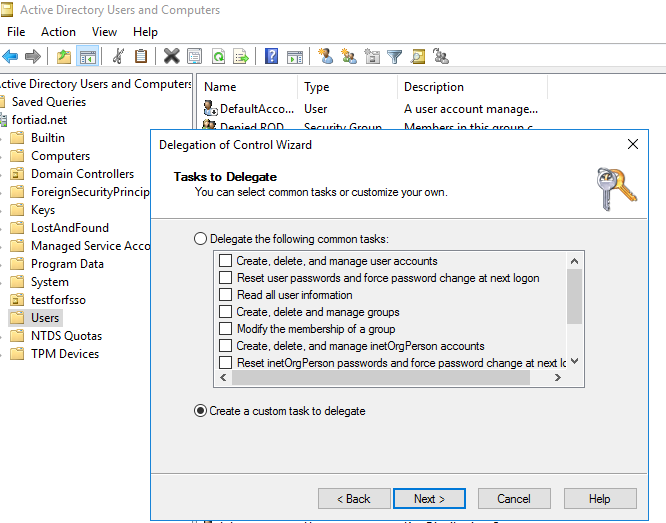Click the Up one level folder icon
The height and width of the screenshot is (523, 666).
pyautogui.click(x=64, y=57)
